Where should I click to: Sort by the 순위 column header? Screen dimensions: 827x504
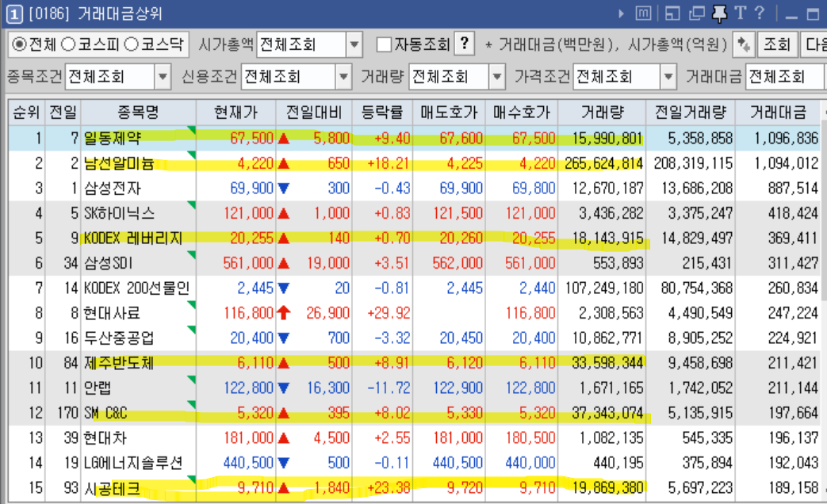(x=26, y=112)
